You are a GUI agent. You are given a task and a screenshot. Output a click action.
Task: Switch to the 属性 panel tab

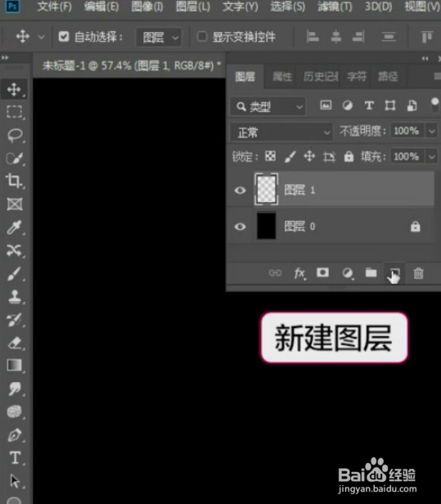tap(282, 77)
